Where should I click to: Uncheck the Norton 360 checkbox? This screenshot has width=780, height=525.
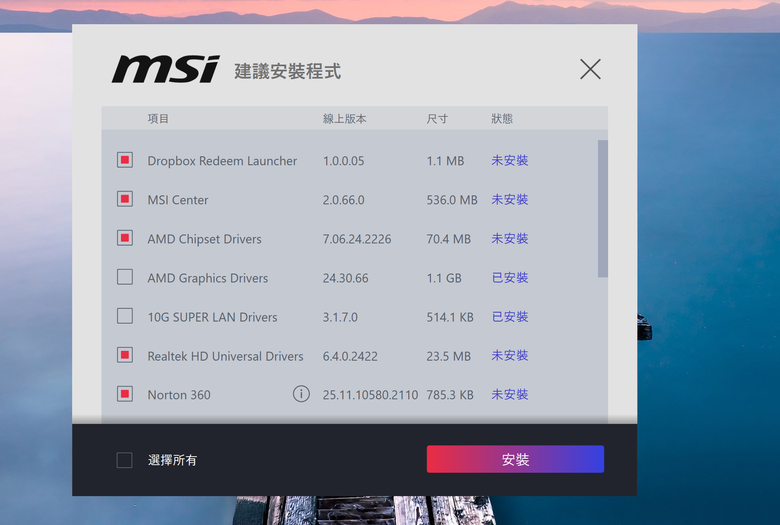pyautogui.click(x=125, y=394)
